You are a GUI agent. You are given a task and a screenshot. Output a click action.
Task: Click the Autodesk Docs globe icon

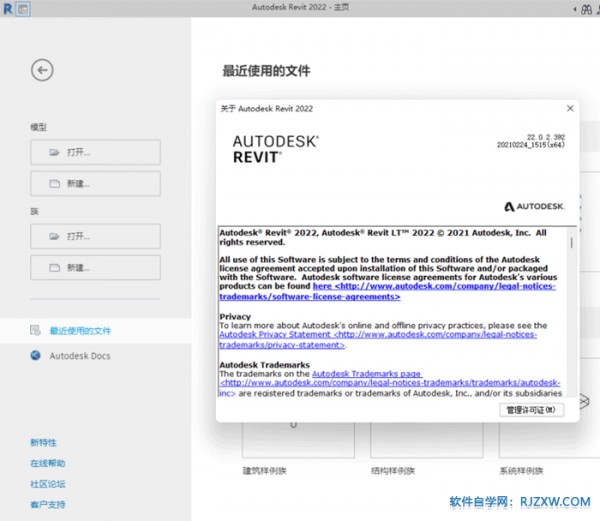pyautogui.click(x=36, y=355)
